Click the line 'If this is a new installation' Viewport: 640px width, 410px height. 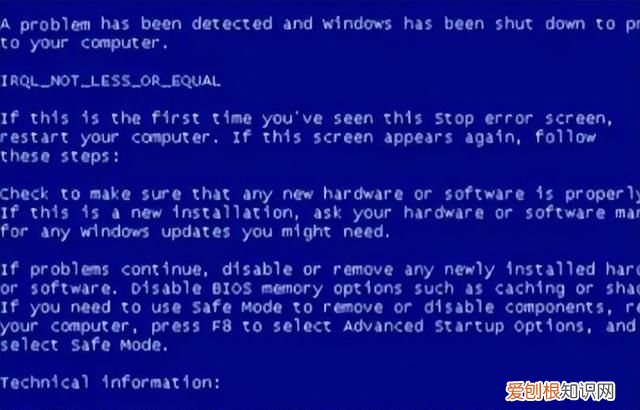tap(320, 213)
